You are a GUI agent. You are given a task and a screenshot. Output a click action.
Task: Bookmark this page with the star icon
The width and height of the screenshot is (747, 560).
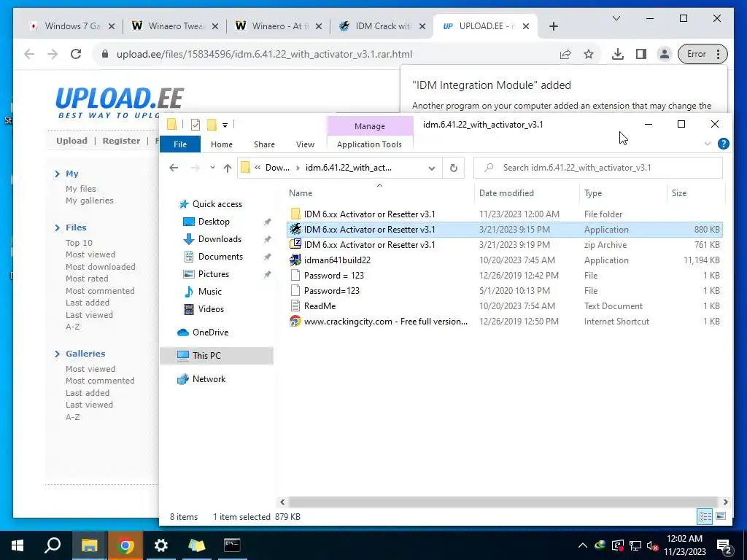pyautogui.click(x=589, y=54)
